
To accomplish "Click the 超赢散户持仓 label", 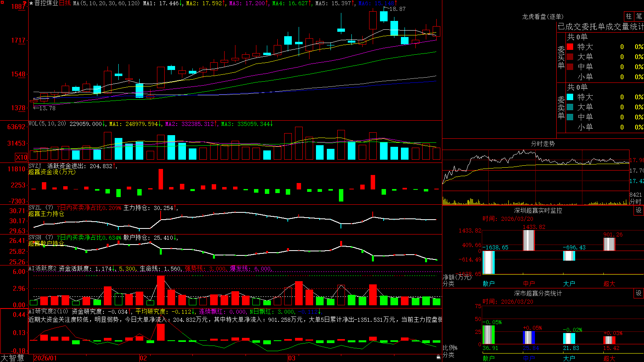I will pyautogui.click(x=46, y=243).
